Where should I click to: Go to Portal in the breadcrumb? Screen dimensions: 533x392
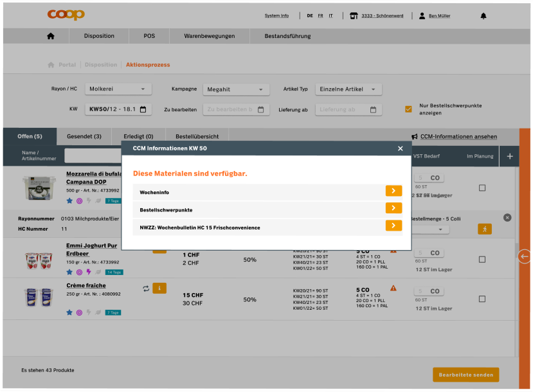(x=68, y=65)
